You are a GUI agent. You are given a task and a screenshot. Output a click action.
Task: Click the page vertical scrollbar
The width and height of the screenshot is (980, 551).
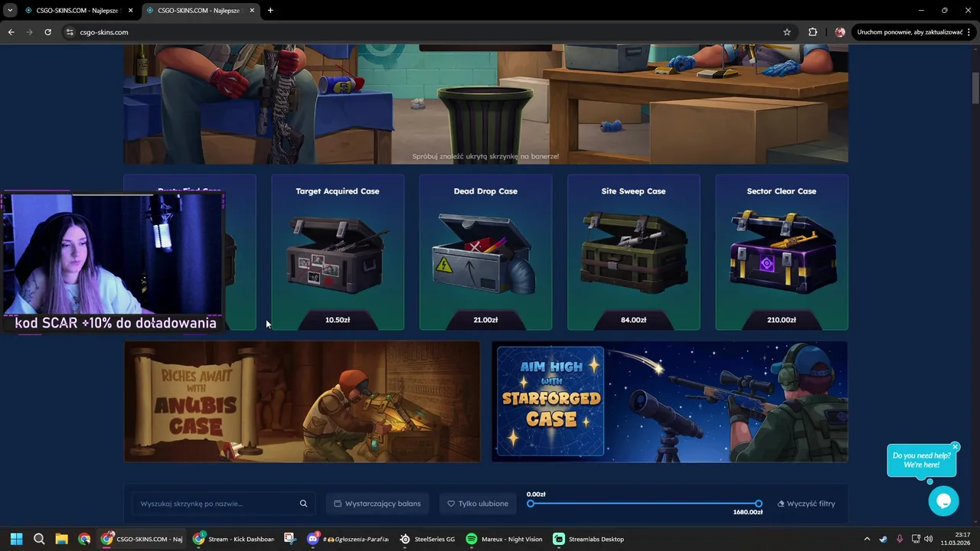pyautogui.click(x=975, y=88)
